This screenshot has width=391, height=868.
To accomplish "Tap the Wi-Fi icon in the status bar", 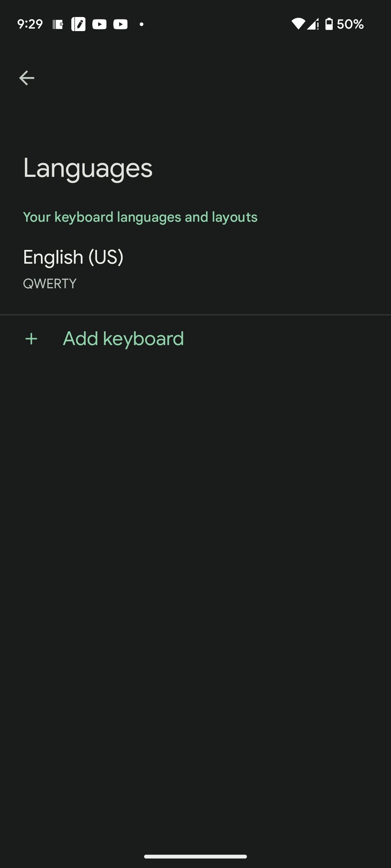I will coord(299,24).
